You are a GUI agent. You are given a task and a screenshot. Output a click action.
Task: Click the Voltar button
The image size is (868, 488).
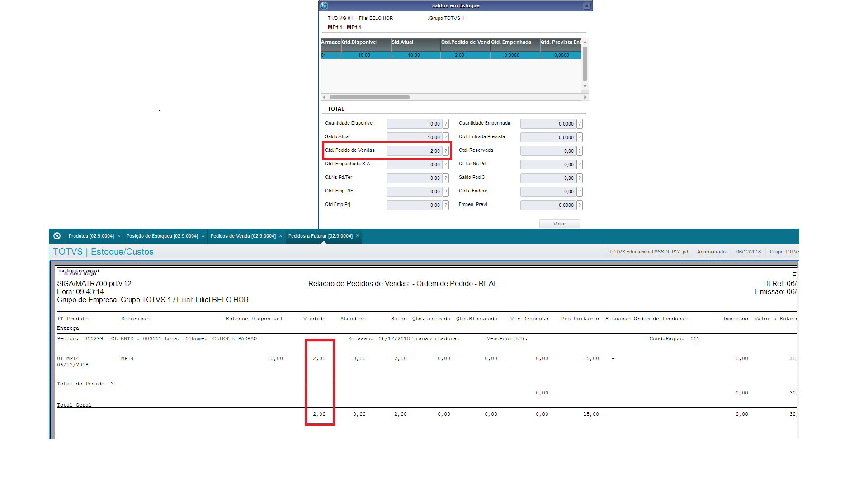click(x=559, y=224)
